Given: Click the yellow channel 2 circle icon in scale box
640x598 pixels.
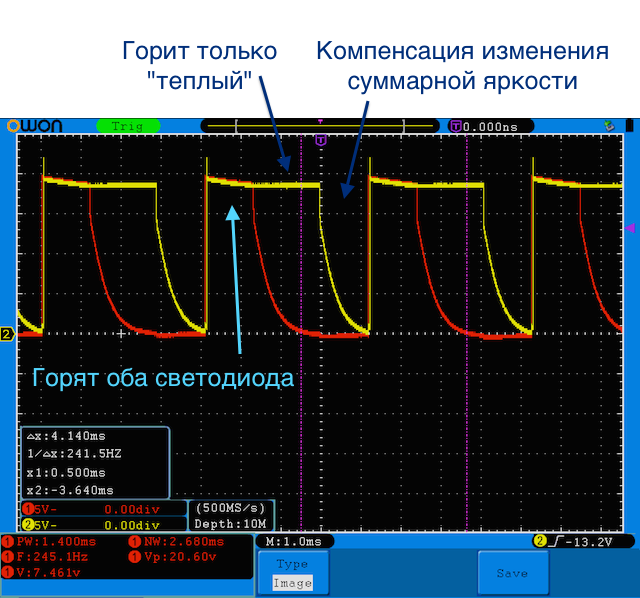Looking at the screenshot, I should coord(28,524).
